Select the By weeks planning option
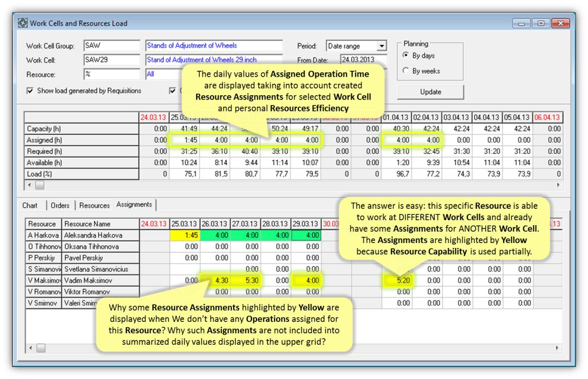The height and width of the screenshot is (379, 588). point(406,71)
